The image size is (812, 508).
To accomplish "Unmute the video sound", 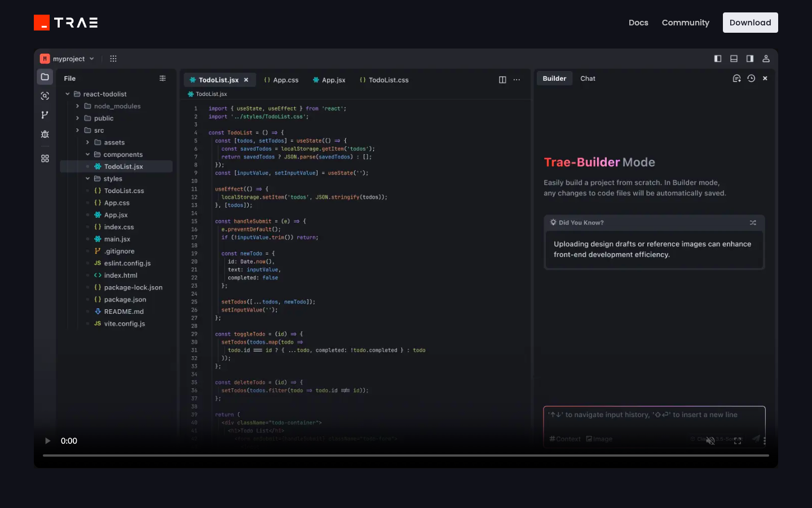I will (710, 441).
